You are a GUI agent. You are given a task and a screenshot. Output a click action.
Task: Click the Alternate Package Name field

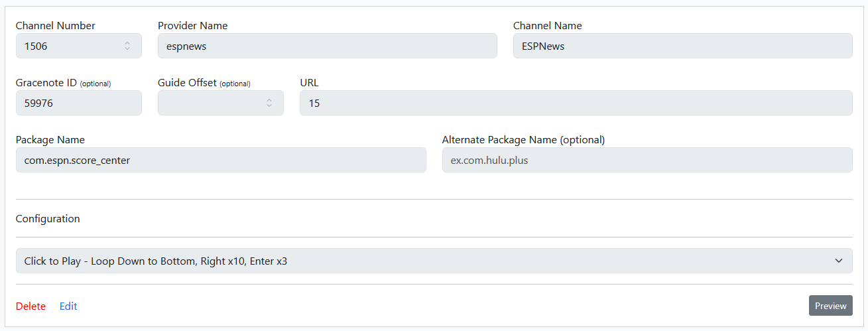647,160
